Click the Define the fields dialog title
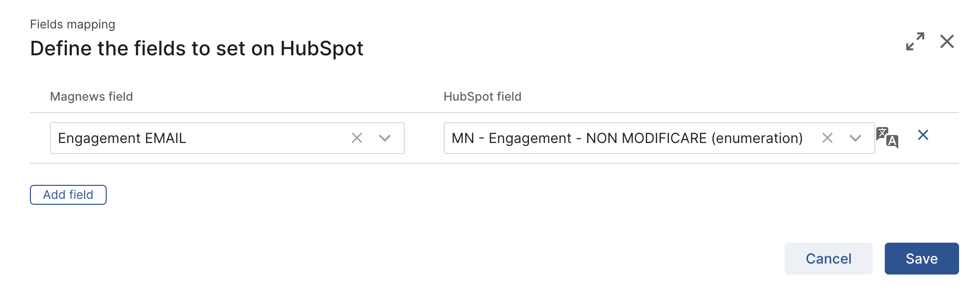980x287 pixels. point(196,49)
